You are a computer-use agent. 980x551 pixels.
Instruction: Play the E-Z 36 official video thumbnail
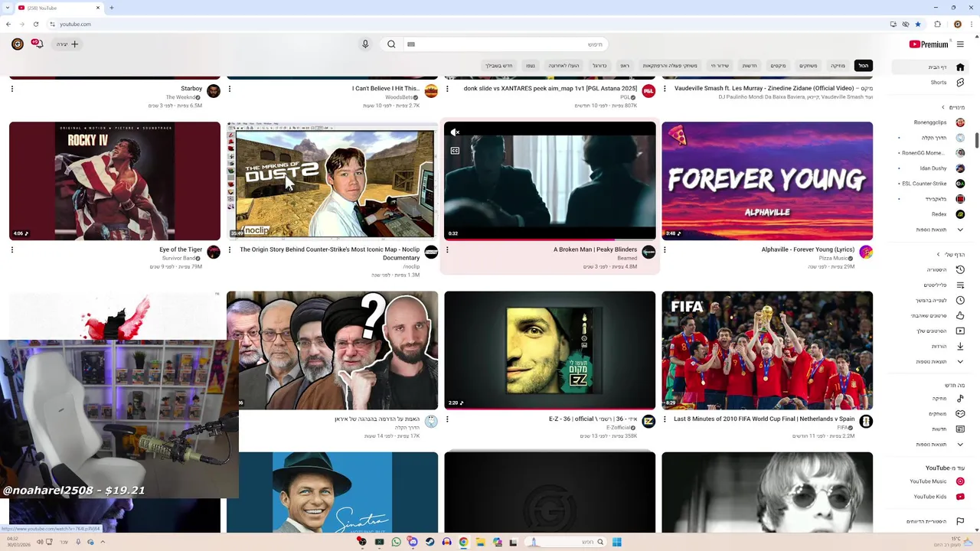[550, 350]
